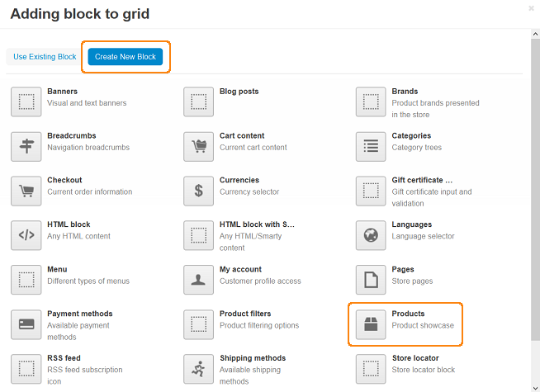Switch to Use Existing Block tab
The width and height of the screenshot is (540, 392).
[x=45, y=57]
